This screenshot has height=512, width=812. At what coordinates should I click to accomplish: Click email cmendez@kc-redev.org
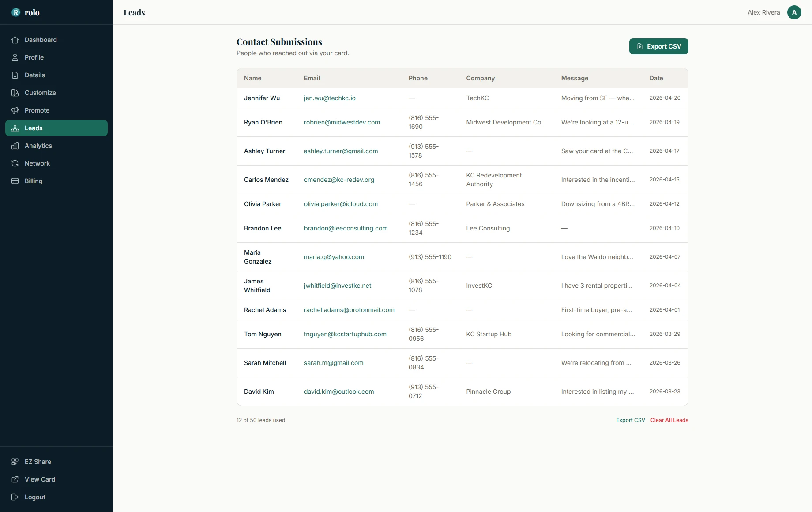[339, 180]
